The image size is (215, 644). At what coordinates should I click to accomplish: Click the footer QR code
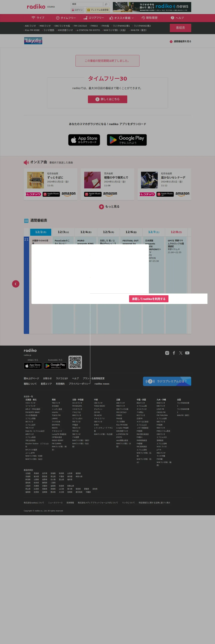coord(75,362)
